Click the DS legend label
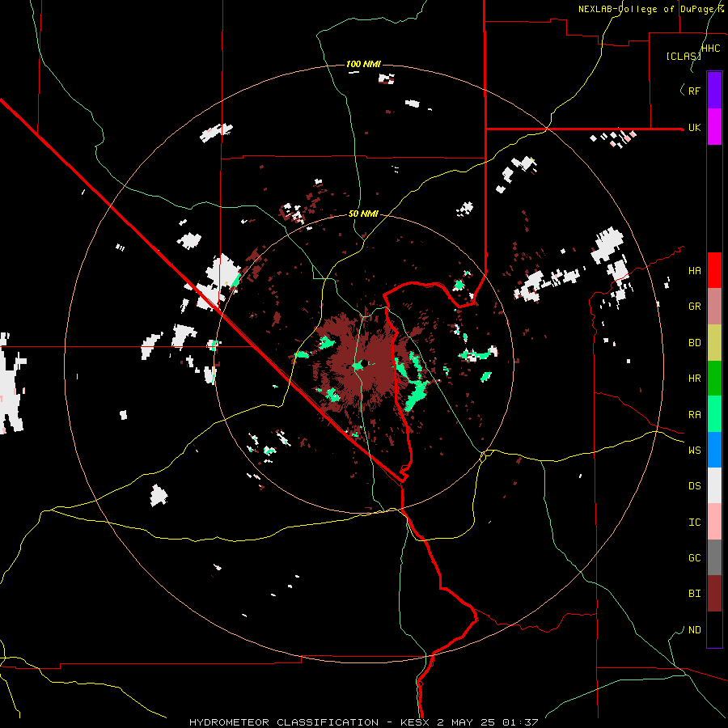The height and width of the screenshot is (728, 728). [x=694, y=486]
